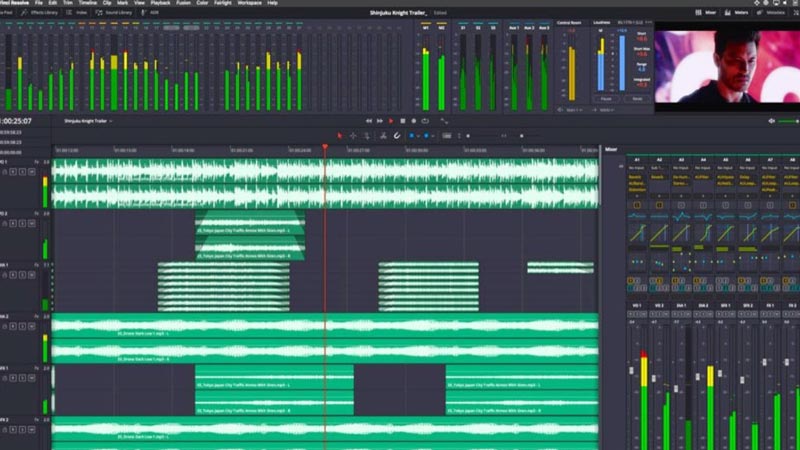Screen dimensions: 800x450
Task: Open the ADR panel
Action: coord(154,12)
